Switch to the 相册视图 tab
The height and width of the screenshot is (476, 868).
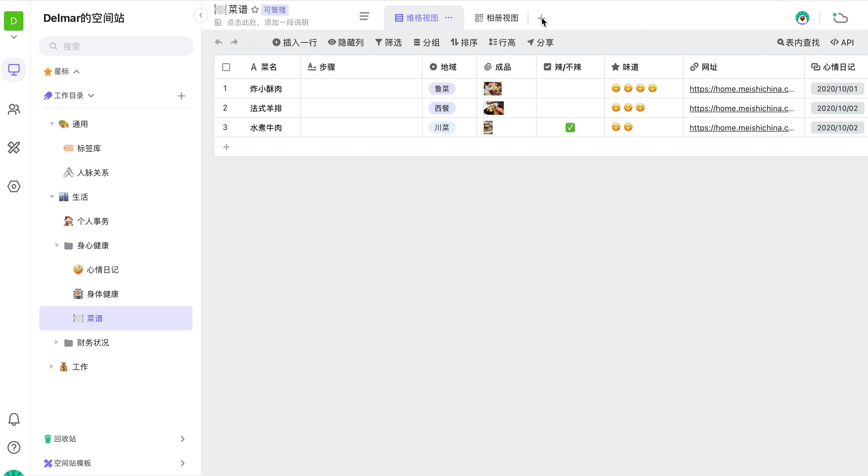497,18
